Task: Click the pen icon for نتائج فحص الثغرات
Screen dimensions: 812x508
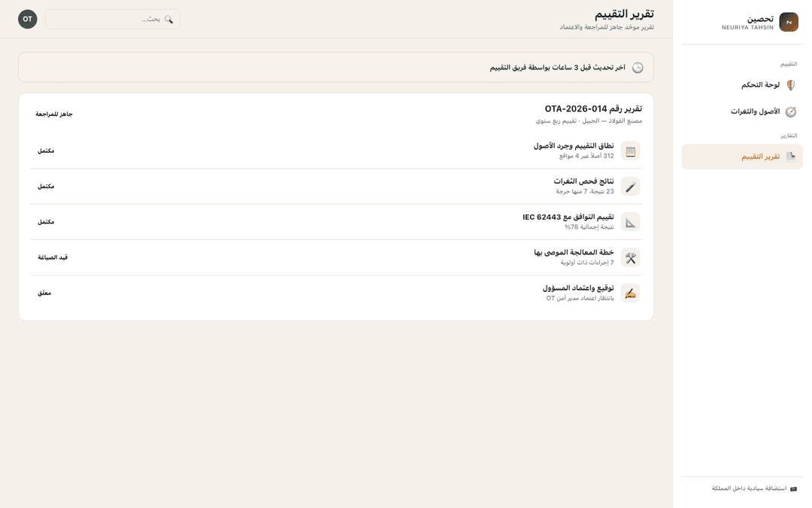Action: pos(630,187)
